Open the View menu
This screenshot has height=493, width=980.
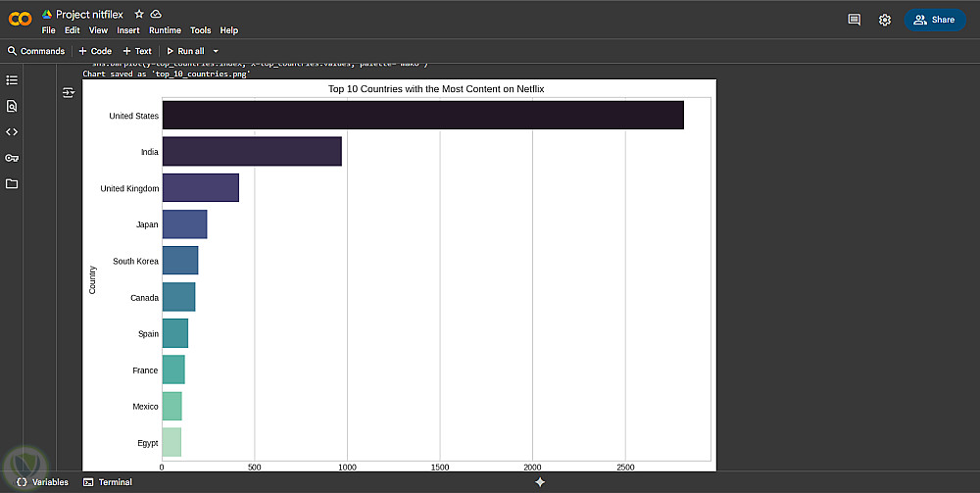coord(98,30)
